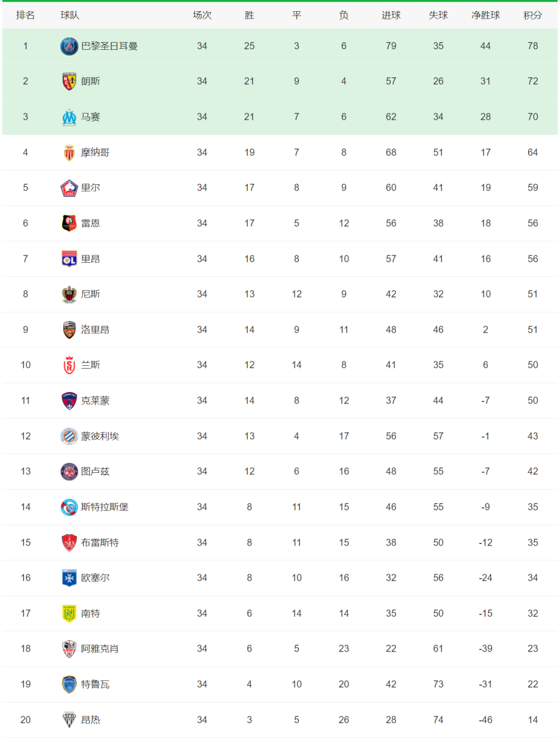Open the 尼斯 team link

pyautogui.click(x=90, y=294)
